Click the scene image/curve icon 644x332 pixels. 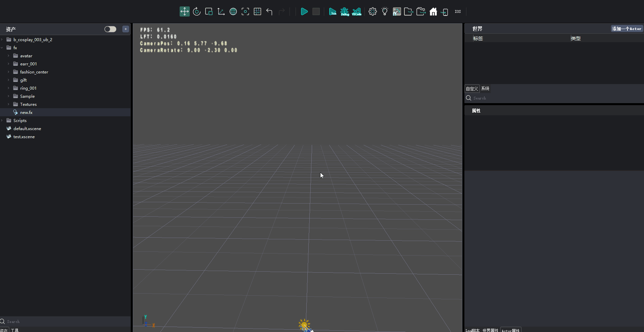pos(397,12)
